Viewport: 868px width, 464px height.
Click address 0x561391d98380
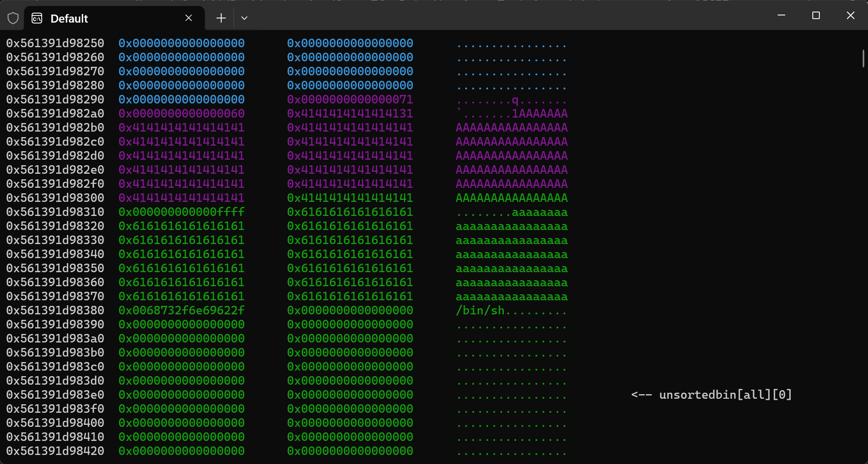[x=55, y=310]
